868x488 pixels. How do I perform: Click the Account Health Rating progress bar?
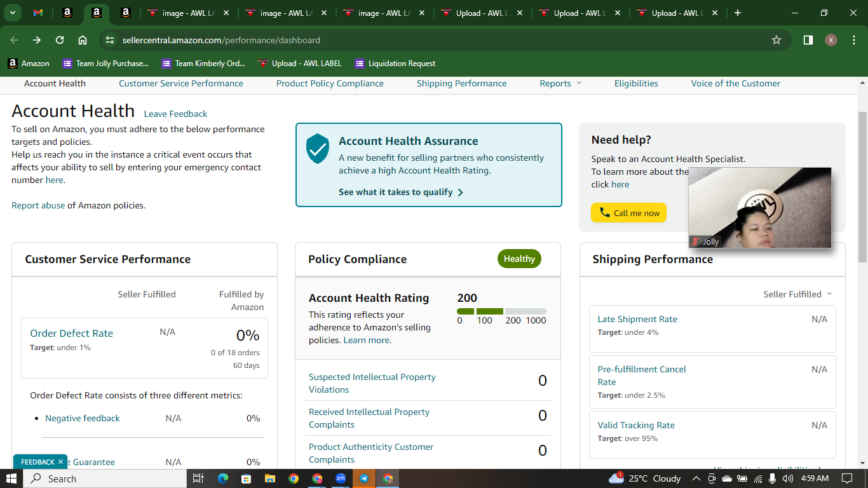point(501,311)
